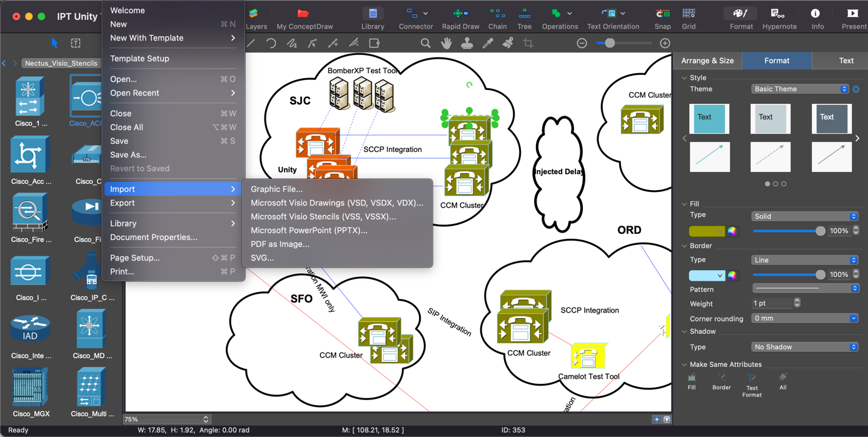
Task: Click the fill color swatch
Action: [x=707, y=231]
